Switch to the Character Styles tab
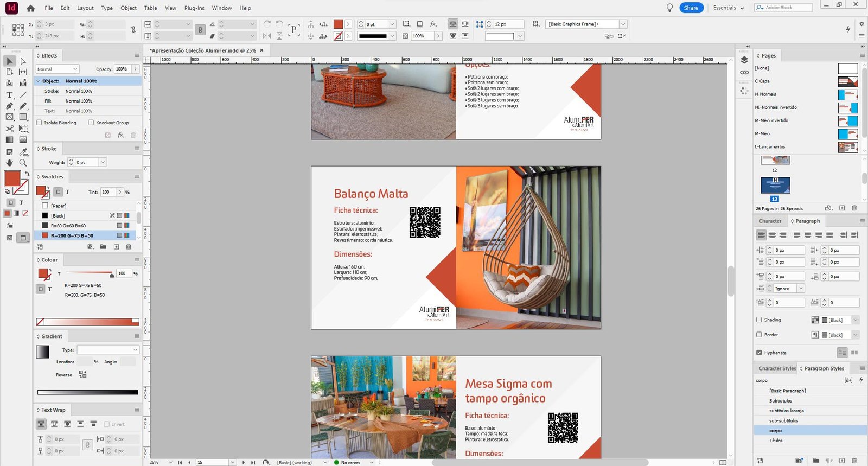The height and width of the screenshot is (466, 868). tap(777, 368)
